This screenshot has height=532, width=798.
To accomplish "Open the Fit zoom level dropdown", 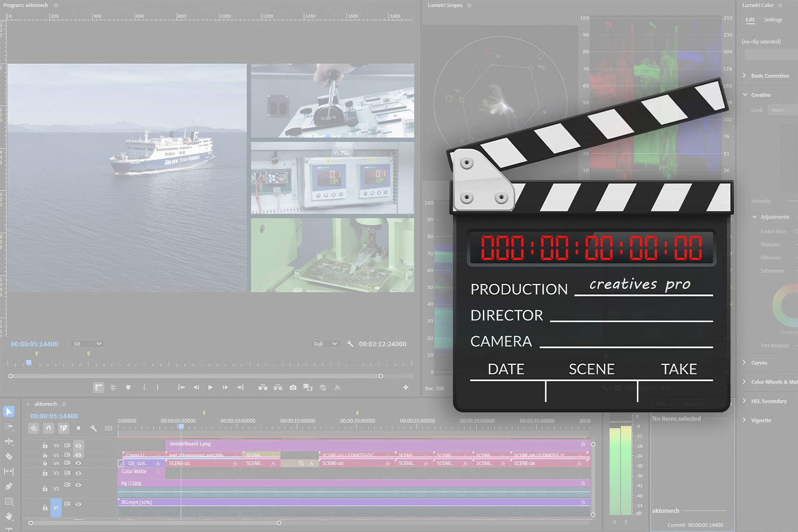I will pos(87,344).
